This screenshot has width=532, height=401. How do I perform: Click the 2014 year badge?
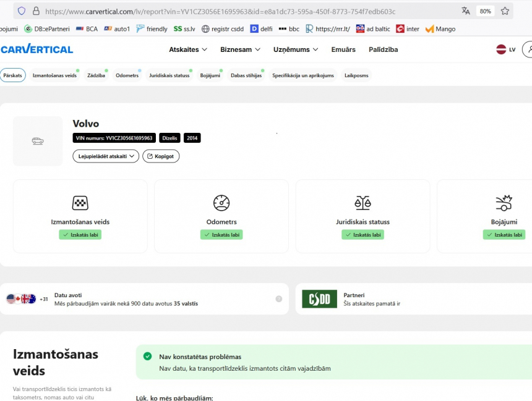[192, 138]
